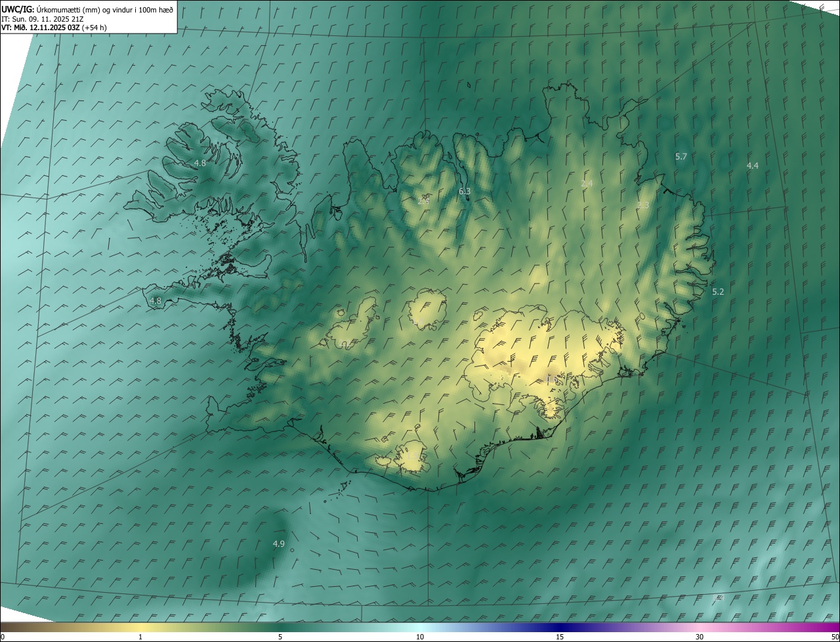Click the colorbar tick label 15
This screenshot has height=642, width=840.
[560, 637]
